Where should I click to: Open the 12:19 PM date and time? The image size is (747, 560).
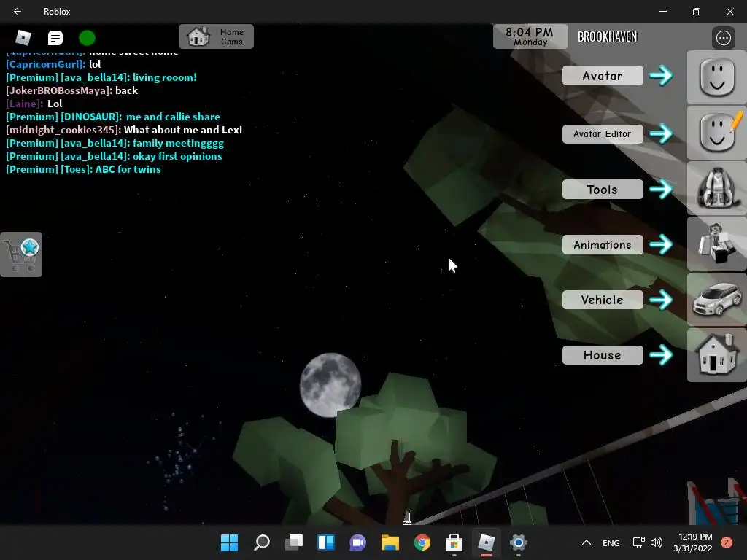693,542
